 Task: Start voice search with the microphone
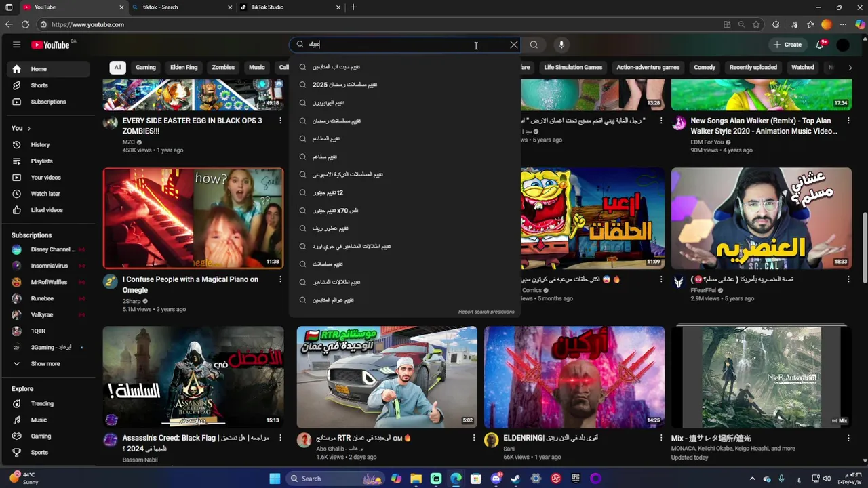561,45
